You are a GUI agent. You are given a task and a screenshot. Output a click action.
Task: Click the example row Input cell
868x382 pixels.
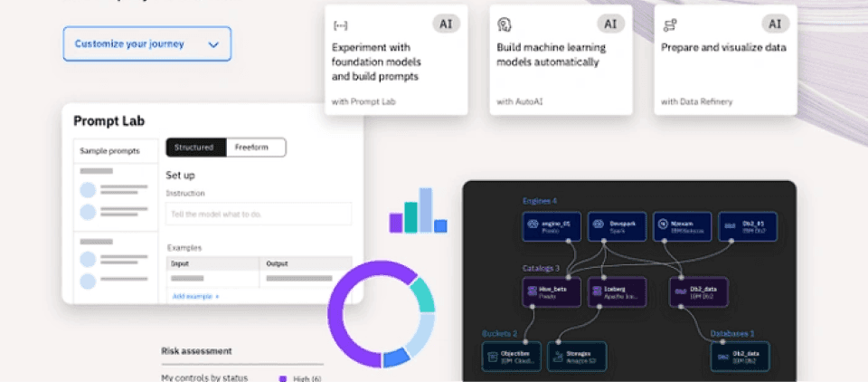tap(212, 279)
